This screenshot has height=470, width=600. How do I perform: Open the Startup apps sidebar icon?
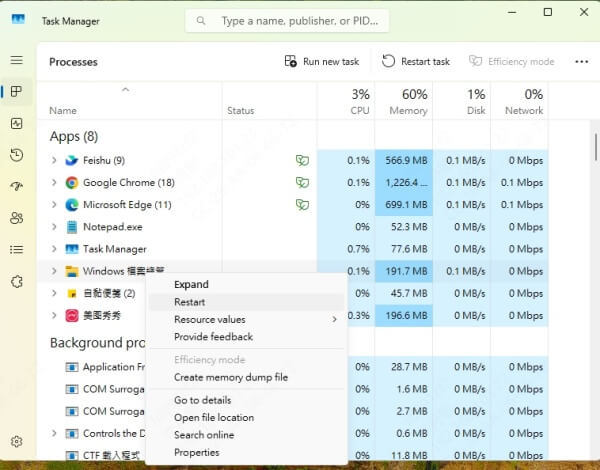16,186
